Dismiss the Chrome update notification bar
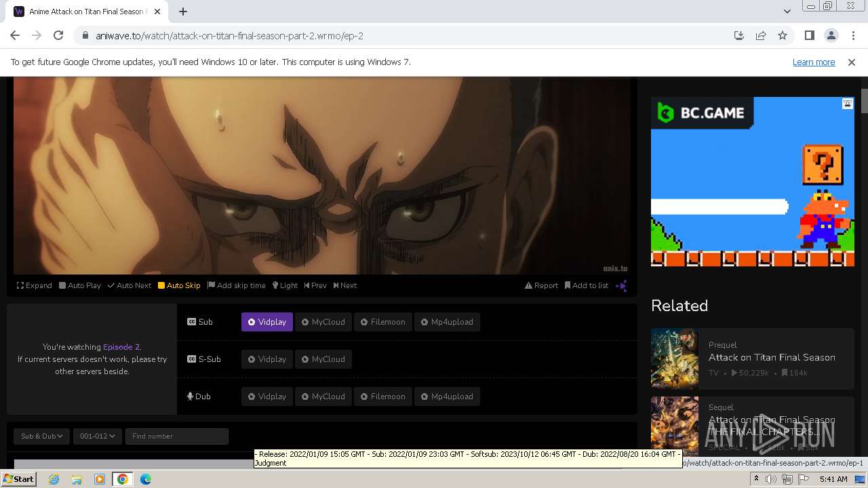Viewport: 868px width, 488px height. click(852, 62)
